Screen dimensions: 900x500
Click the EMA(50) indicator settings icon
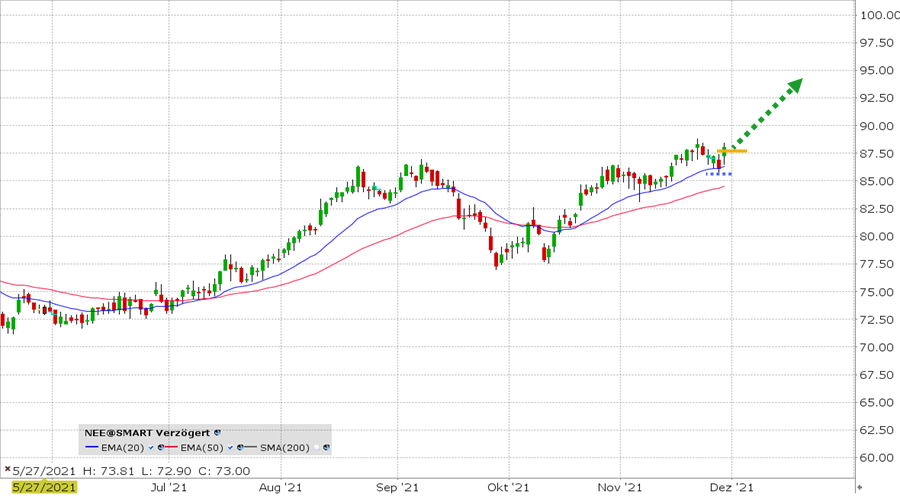click(x=238, y=447)
